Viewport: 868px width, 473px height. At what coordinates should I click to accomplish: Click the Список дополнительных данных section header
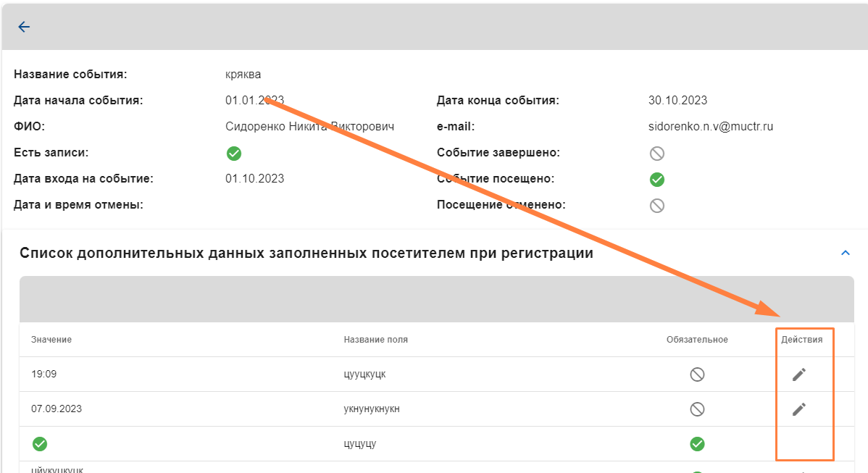(306, 253)
